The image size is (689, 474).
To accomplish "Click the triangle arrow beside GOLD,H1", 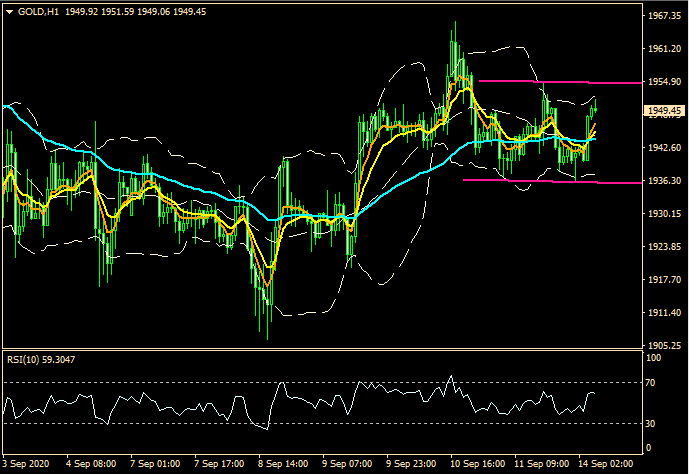I will (x=9, y=11).
